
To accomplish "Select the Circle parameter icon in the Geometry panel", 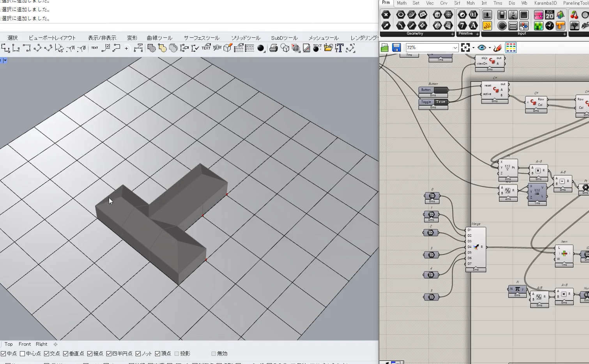I will [x=400, y=15].
